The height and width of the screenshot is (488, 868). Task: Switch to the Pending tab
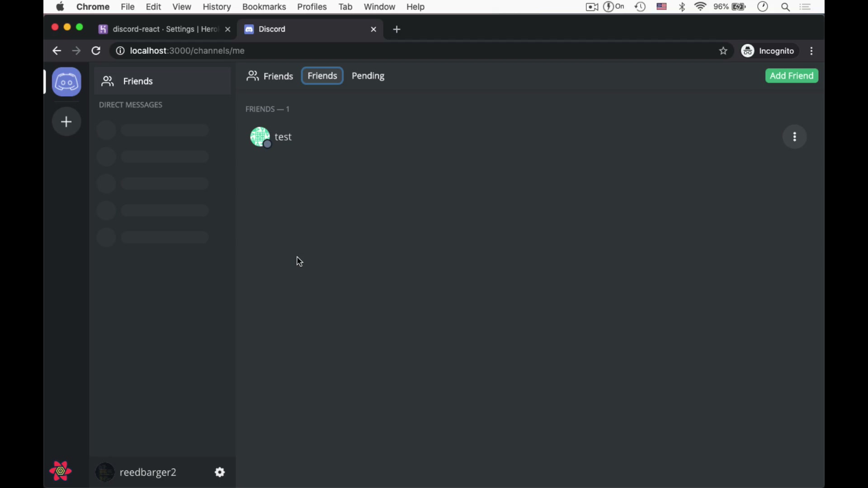coord(368,76)
